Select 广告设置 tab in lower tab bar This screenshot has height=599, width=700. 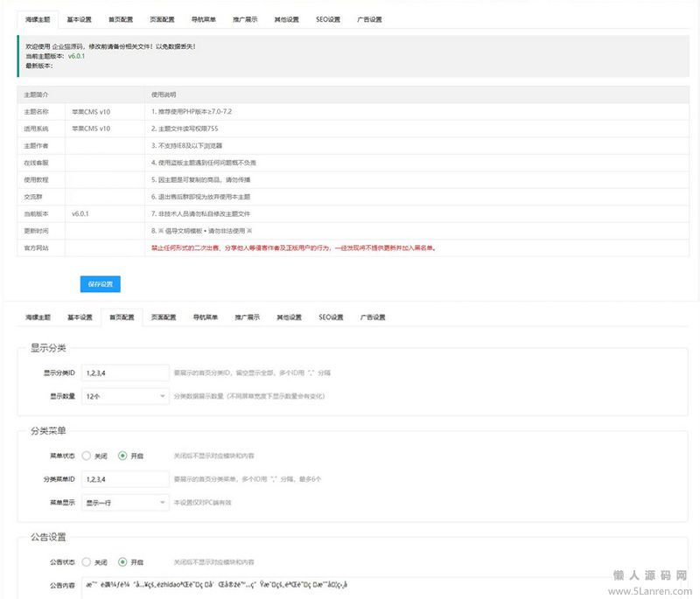pyautogui.click(x=373, y=317)
